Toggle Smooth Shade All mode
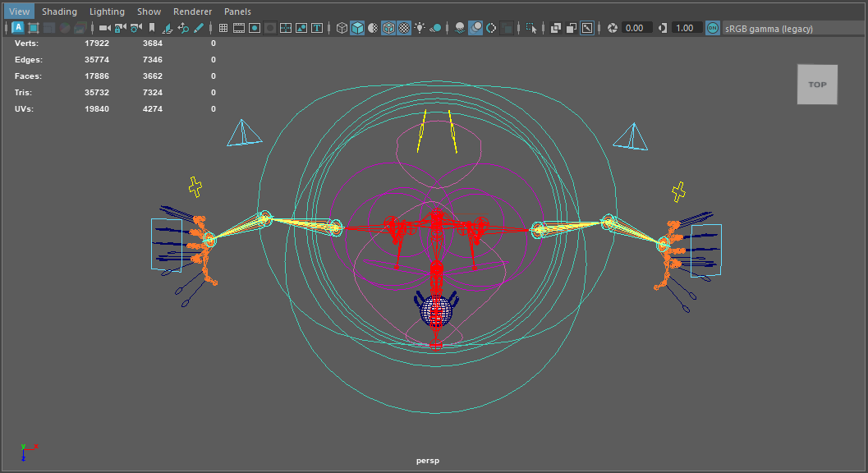868x473 pixels. pyautogui.click(x=357, y=28)
